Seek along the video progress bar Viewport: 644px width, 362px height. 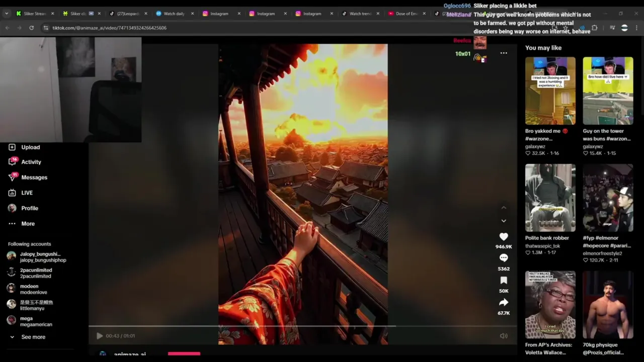(303, 326)
